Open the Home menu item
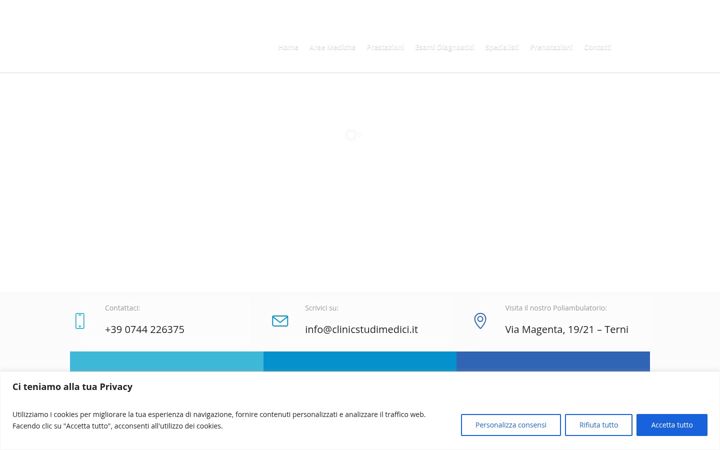Image resolution: width=720 pixels, height=450 pixels. (288, 47)
